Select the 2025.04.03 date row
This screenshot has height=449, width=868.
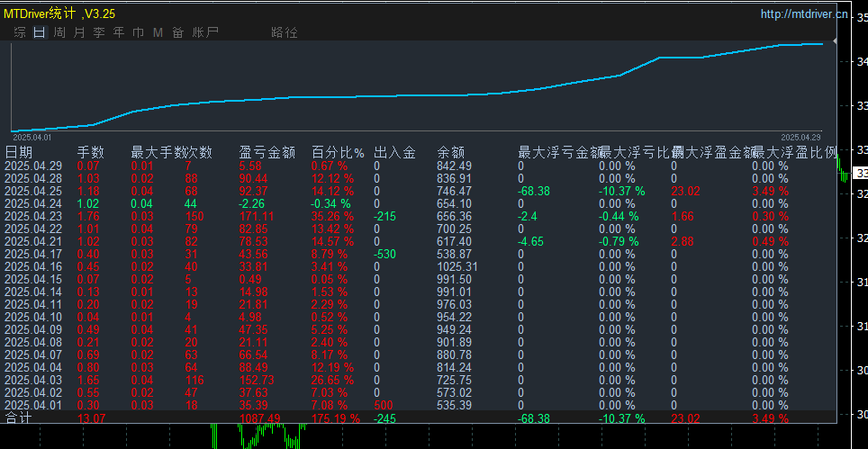[x=33, y=381]
